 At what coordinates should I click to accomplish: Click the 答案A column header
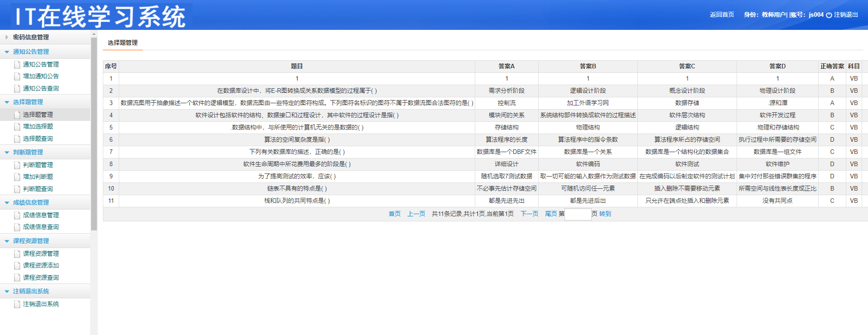point(506,66)
